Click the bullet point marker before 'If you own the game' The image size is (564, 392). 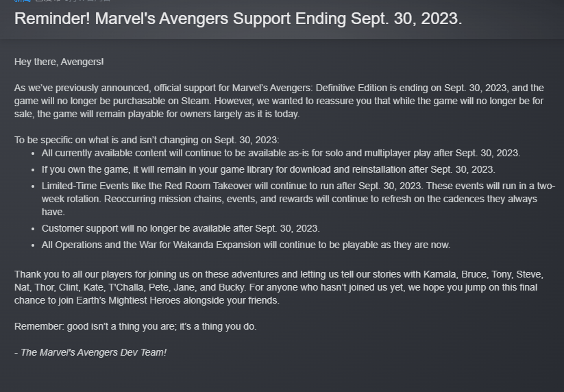(x=33, y=170)
